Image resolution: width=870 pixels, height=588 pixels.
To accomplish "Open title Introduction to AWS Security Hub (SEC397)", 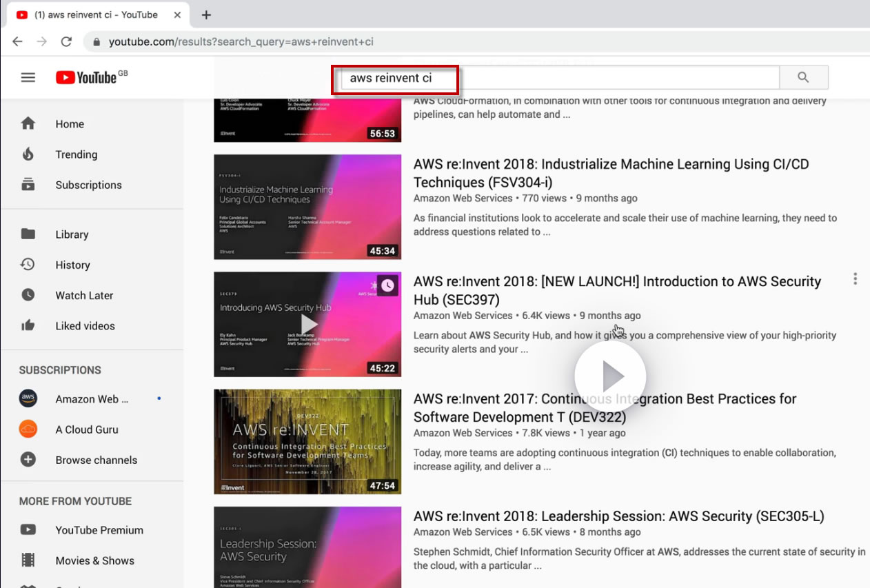I will (x=617, y=290).
